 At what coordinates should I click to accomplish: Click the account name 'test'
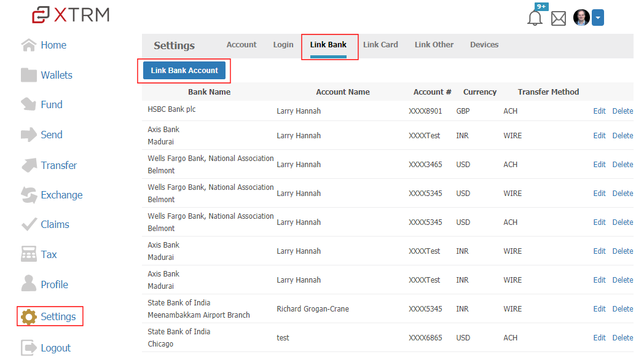(x=283, y=338)
